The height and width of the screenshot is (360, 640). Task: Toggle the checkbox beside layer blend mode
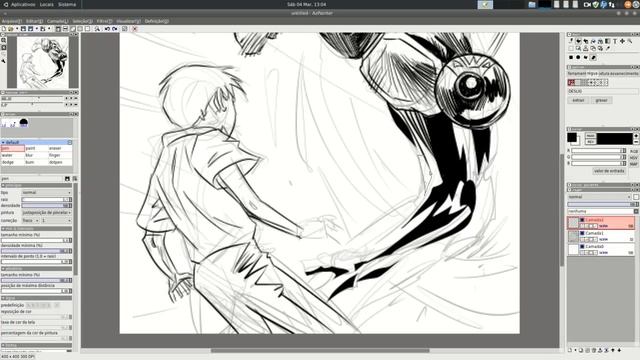click(636, 197)
